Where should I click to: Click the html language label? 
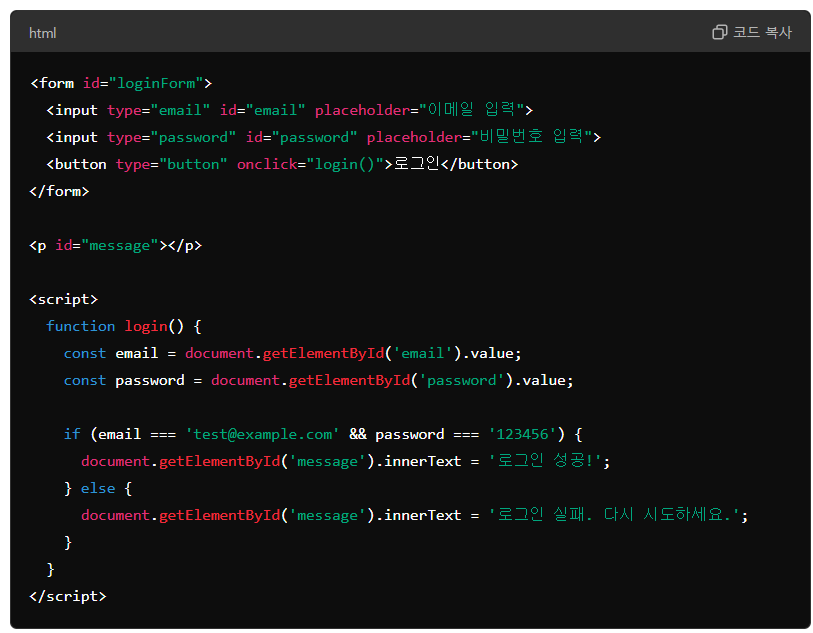click(x=43, y=33)
